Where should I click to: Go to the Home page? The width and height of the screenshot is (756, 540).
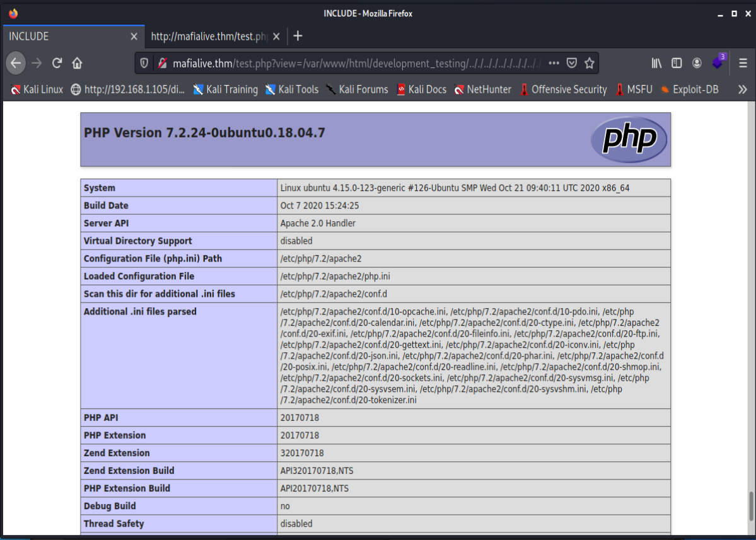[77, 63]
